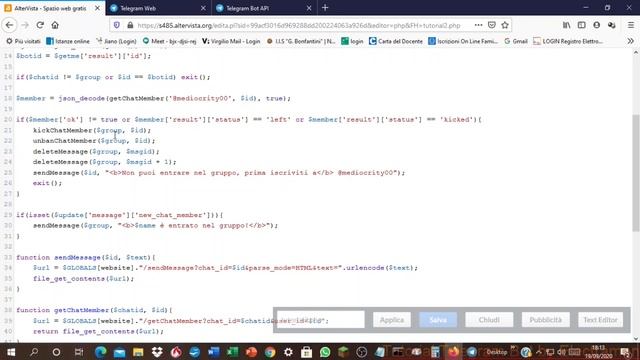
Task: Open Windows Settings gear on taskbar
Action: click(288, 352)
